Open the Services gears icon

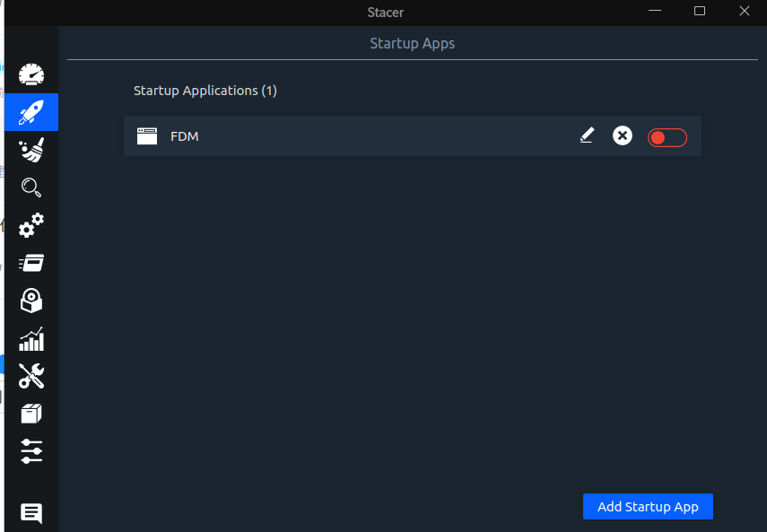31,225
